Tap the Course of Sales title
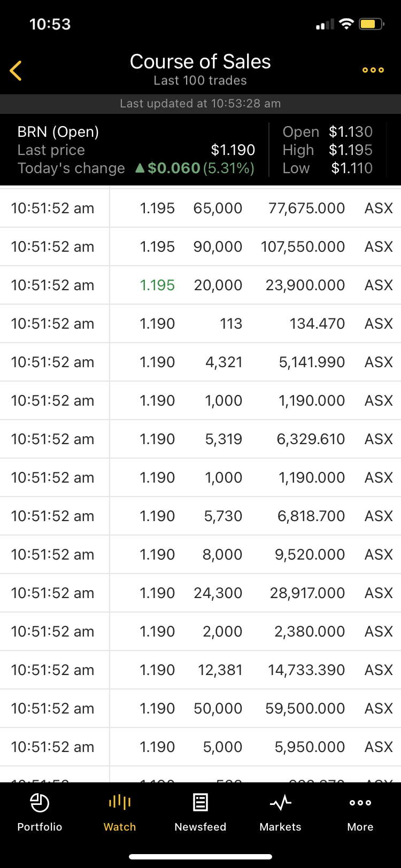Screen dimensions: 401x868 (x=200, y=62)
